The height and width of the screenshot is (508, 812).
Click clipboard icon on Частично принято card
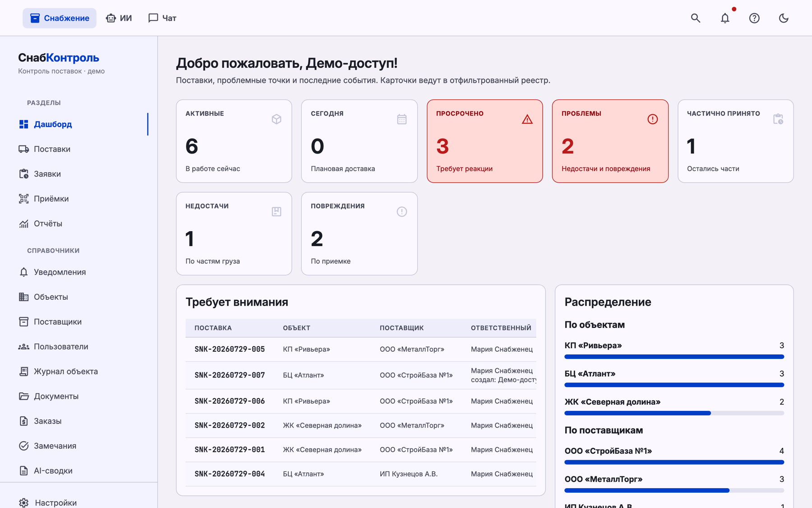click(778, 119)
